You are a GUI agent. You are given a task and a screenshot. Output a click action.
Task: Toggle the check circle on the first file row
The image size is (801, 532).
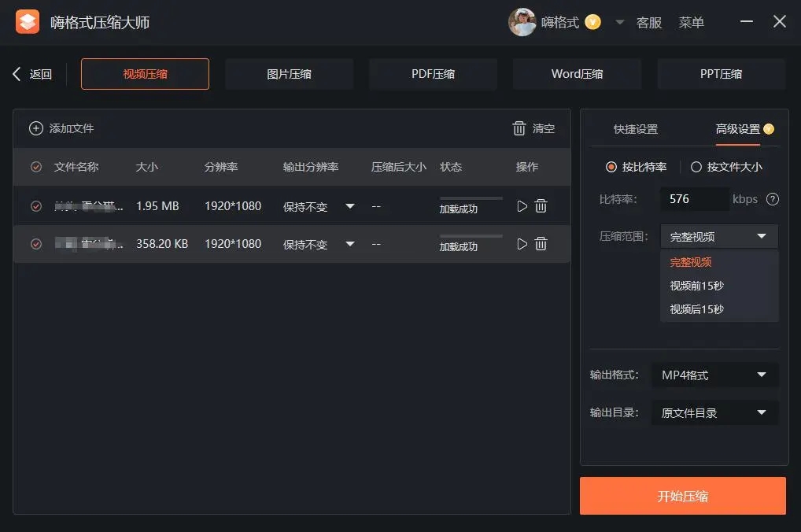35,205
